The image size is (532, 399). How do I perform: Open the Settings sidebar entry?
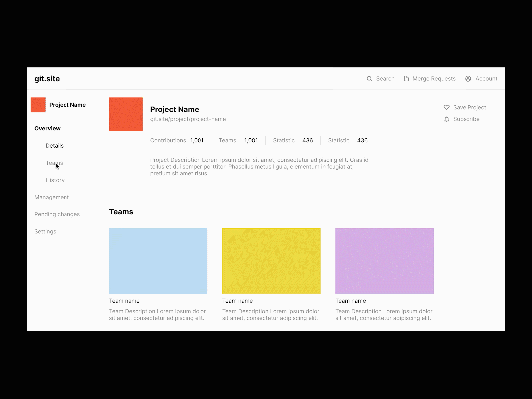[45, 231]
